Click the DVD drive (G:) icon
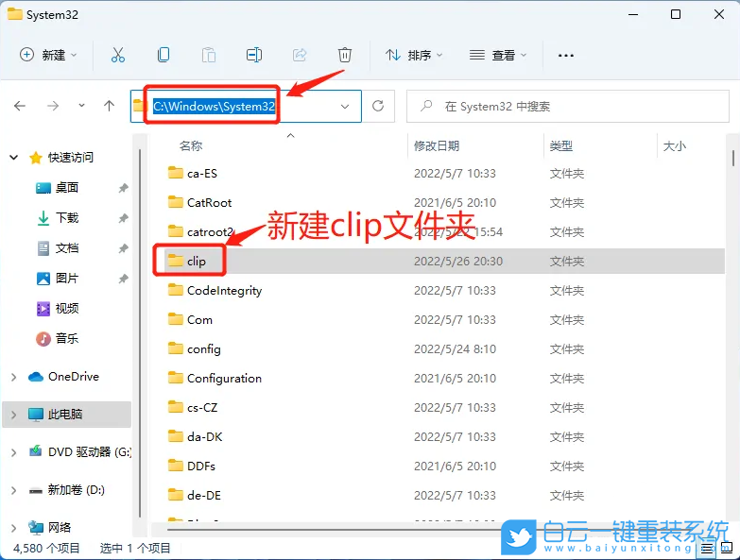740x560 pixels. [x=35, y=451]
